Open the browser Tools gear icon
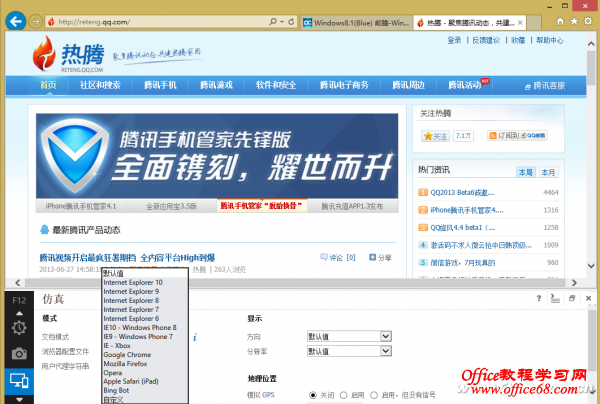The width and height of the screenshot is (600, 404). click(x=588, y=21)
